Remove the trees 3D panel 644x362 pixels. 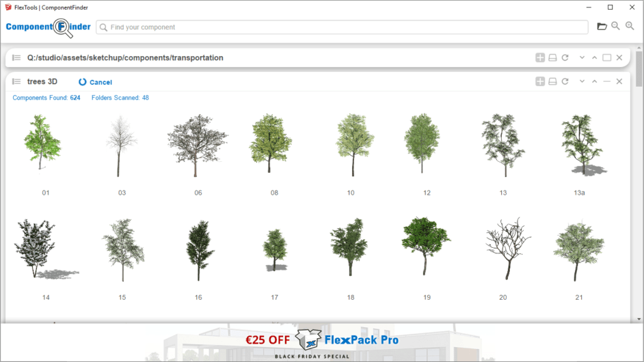click(x=619, y=82)
